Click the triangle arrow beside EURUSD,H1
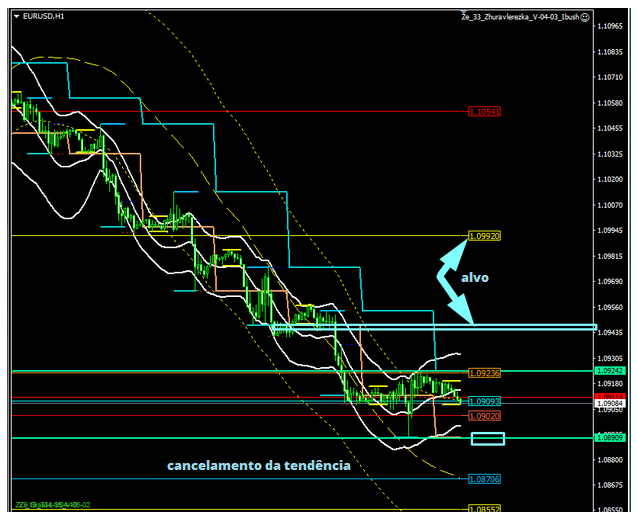The width and height of the screenshot is (637, 520). pyautogui.click(x=17, y=17)
